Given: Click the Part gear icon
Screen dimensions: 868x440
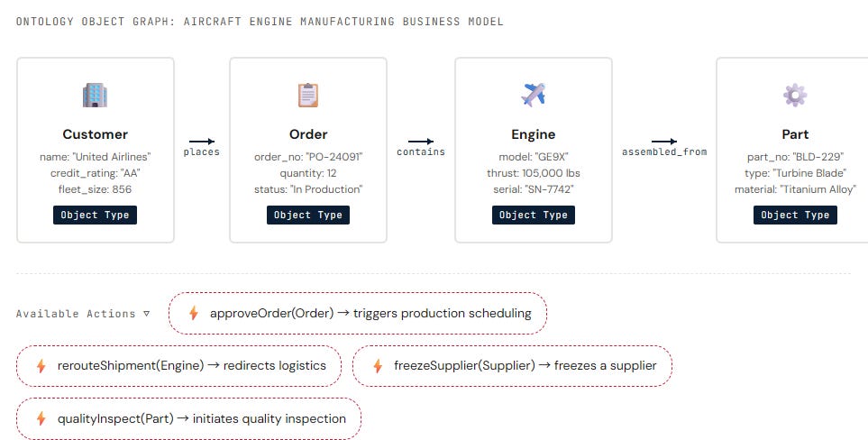Looking at the screenshot, I should (795, 96).
